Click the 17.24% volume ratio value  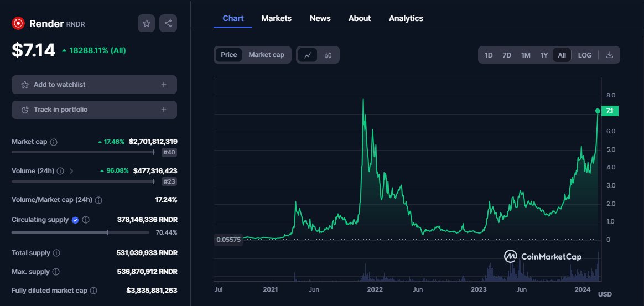[x=166, y=200]
